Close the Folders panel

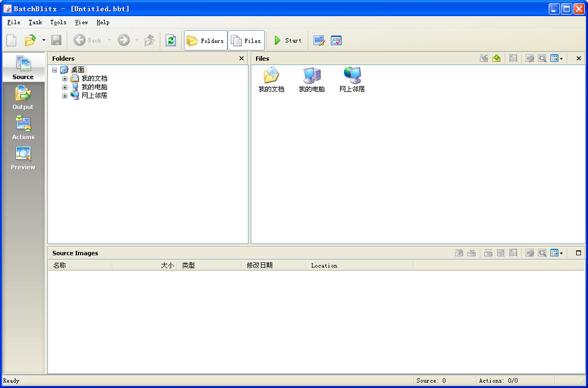[x=242, y=59]
